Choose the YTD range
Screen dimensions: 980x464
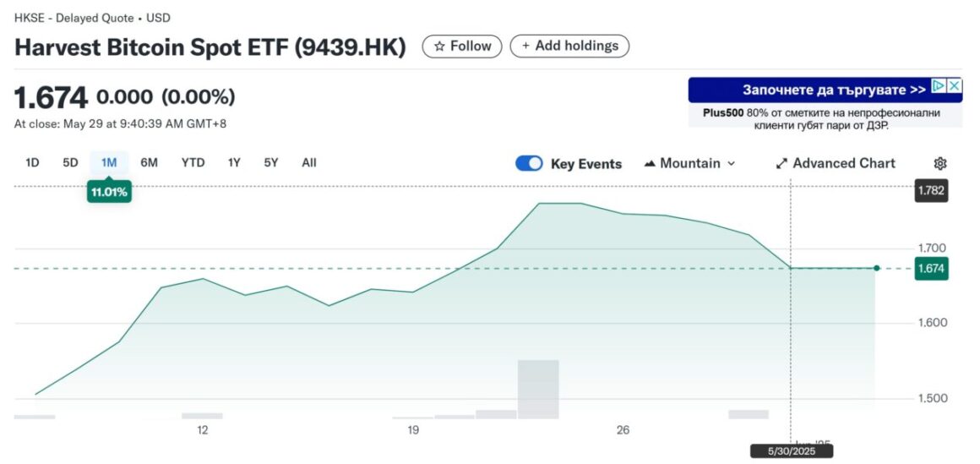point(193,162)
